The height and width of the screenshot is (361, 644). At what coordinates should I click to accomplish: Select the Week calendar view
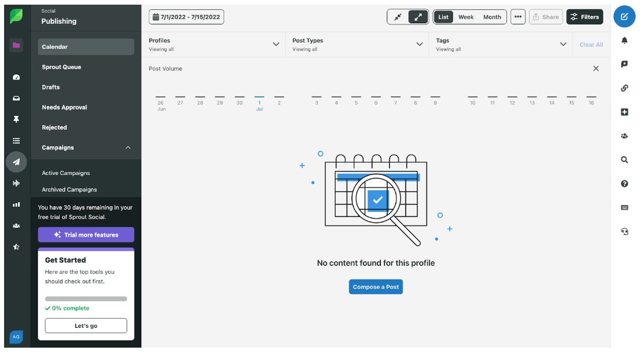[466, 17]
